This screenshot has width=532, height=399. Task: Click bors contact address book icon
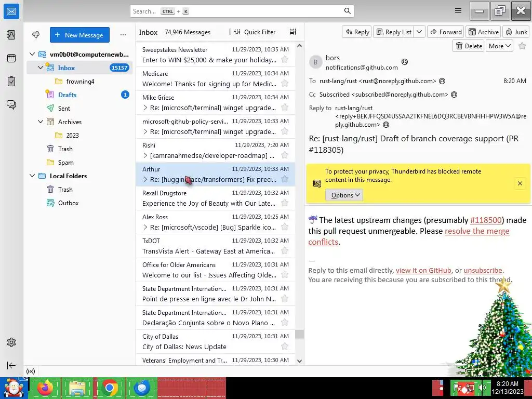[404, 62]
